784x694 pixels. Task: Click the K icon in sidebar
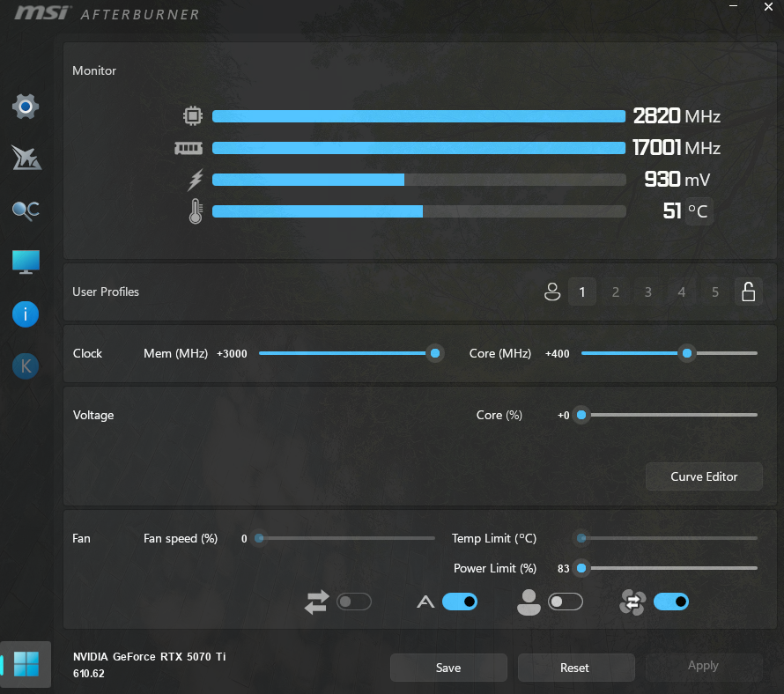click(x=26, y=366)
